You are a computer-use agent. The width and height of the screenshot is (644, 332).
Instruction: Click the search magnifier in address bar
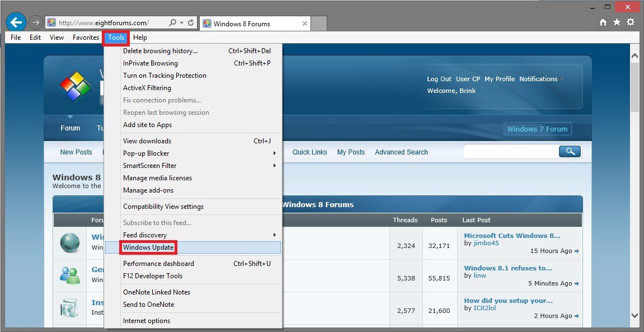point(173,23)
